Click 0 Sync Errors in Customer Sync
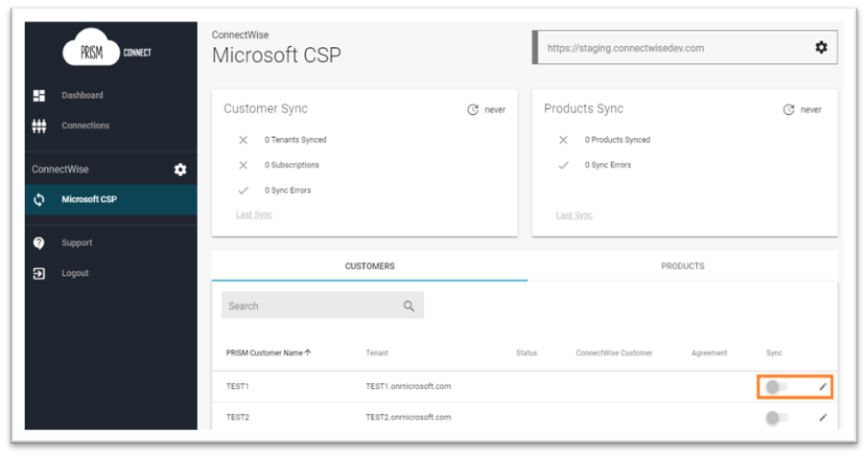This screenshot has width=868, height=457. coord(288,191)
